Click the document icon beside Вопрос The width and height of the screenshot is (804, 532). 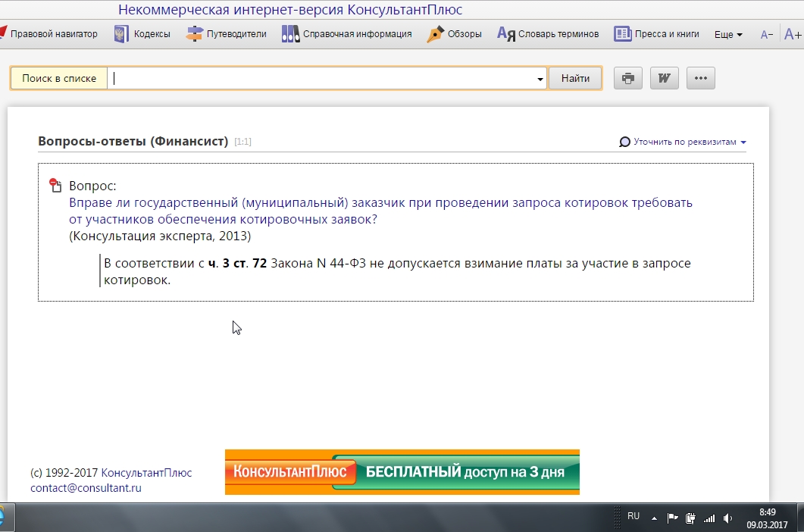click(x=55, y=186)
